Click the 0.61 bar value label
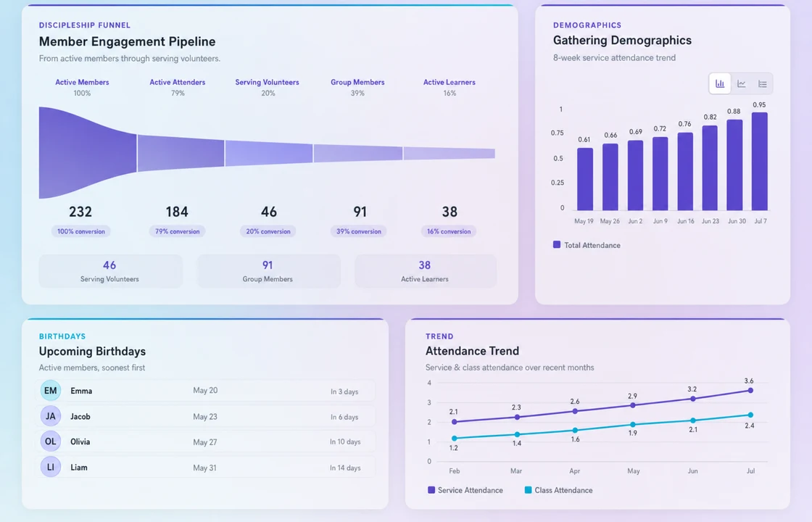Viewport: 812px width, 522px height. pos(584,139)
